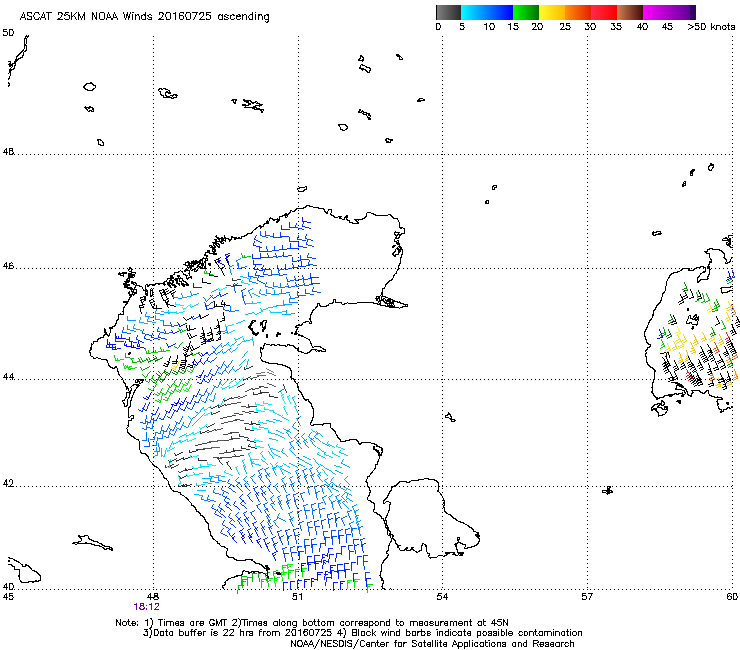Click the 'Note: 1) Times are GMT' line
740x650 pixels.
point(312,623)
